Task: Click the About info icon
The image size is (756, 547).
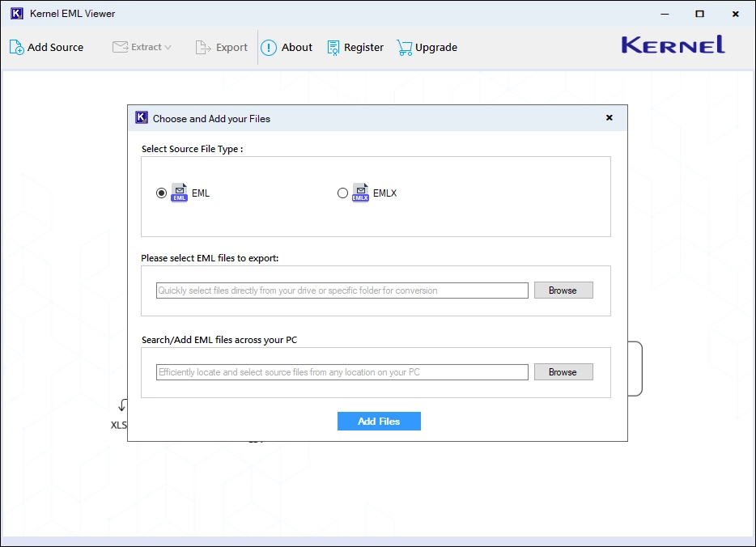Action: (269, 47)
